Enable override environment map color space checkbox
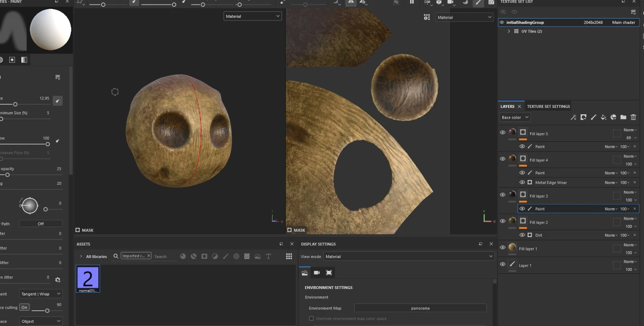Viewport: 644px width, 326px height. pyautogui.click(x=311, y=318)
